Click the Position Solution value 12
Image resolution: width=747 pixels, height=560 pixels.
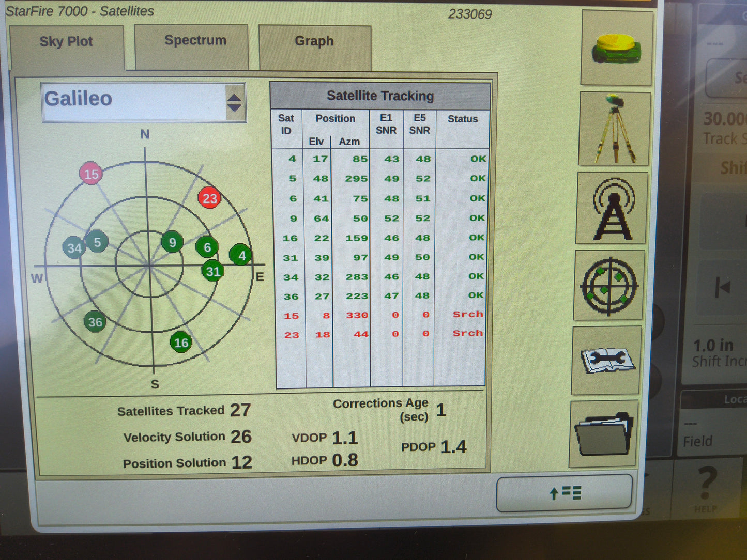[x=241, y=462]
